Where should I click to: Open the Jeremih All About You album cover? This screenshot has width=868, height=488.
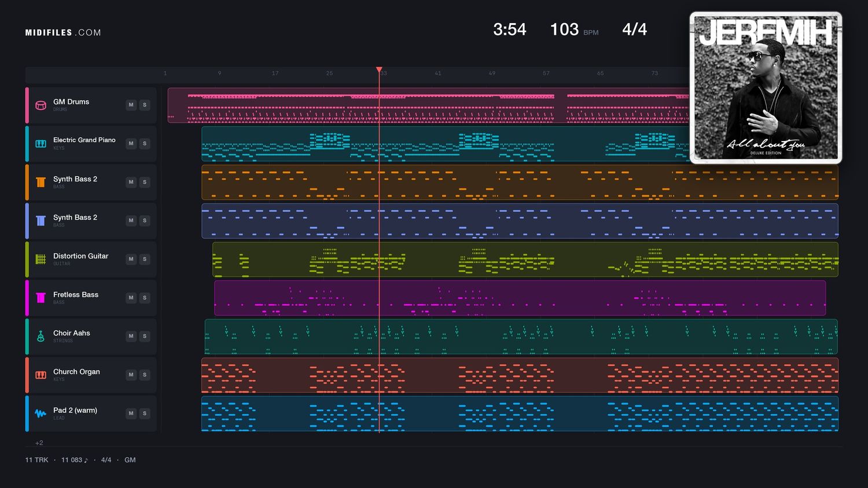pos(766,87)
